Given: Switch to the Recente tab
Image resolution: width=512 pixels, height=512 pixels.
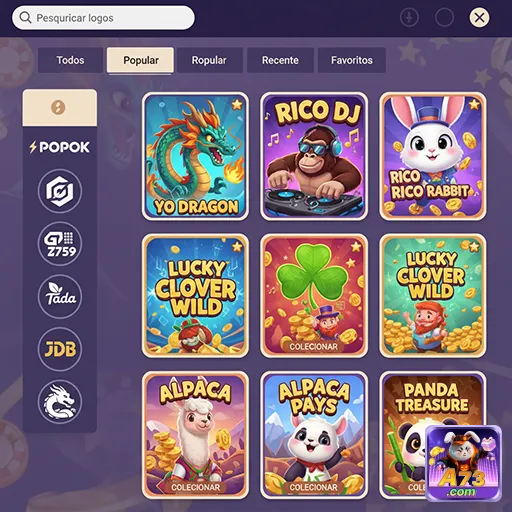Looking at the screenshot, I should point(280,60).
